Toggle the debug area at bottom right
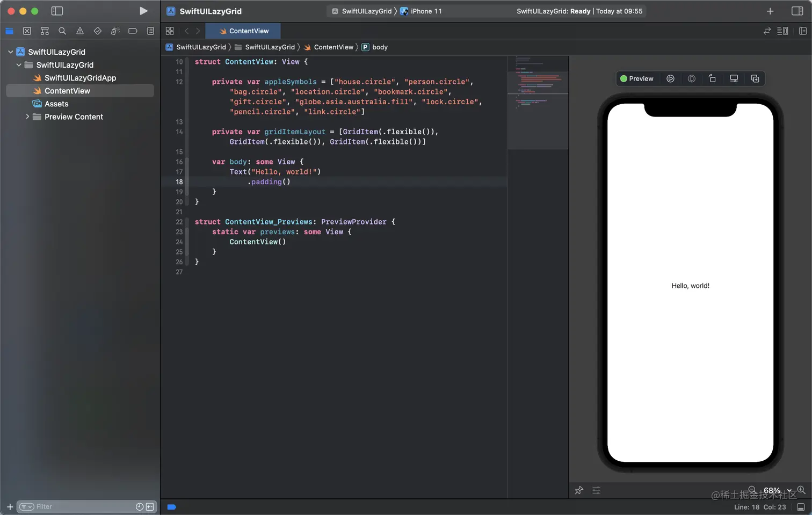Image resolution: width=812 pixels, height=515 pixels. 801,507
